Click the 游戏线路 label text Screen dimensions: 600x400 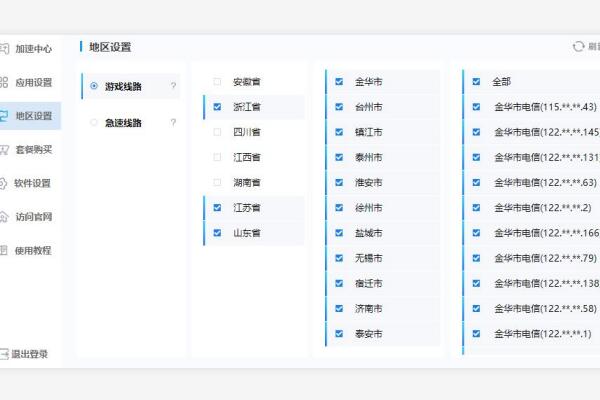pyautogui.click(x=123, y=87)
